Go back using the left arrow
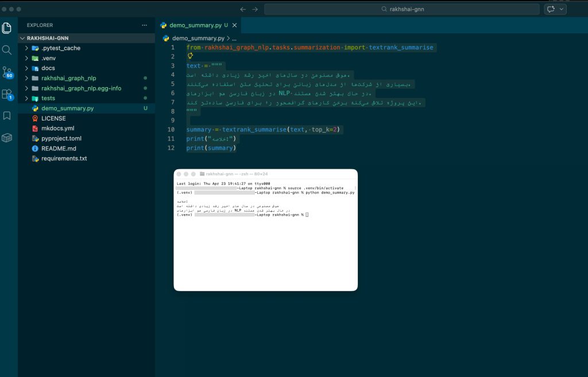 (x=243, y=9)
